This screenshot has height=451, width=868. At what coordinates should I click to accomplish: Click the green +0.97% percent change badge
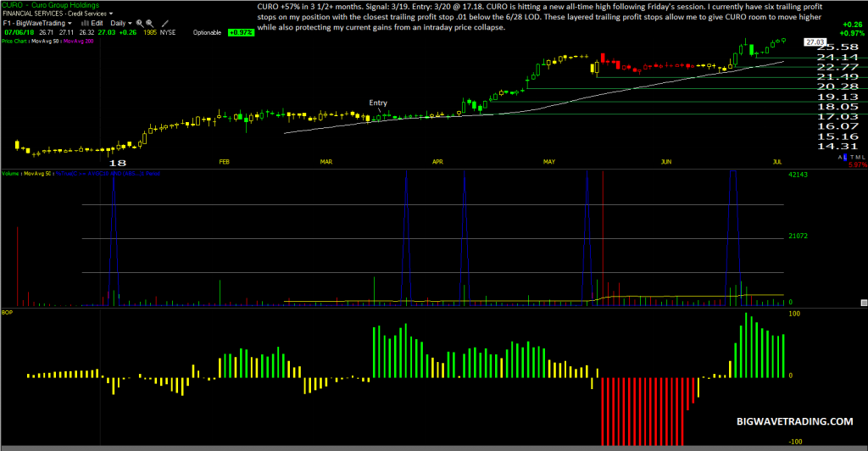(241, 33)
